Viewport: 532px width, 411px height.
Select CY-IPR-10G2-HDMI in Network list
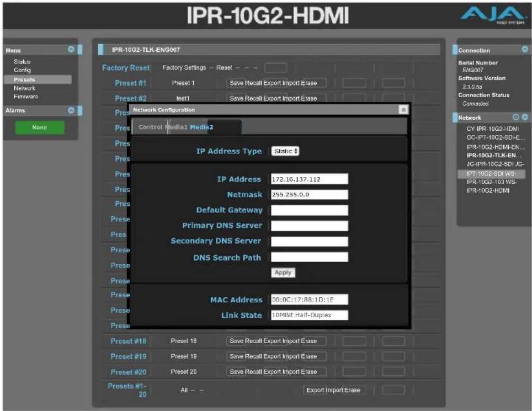[492, 129]
